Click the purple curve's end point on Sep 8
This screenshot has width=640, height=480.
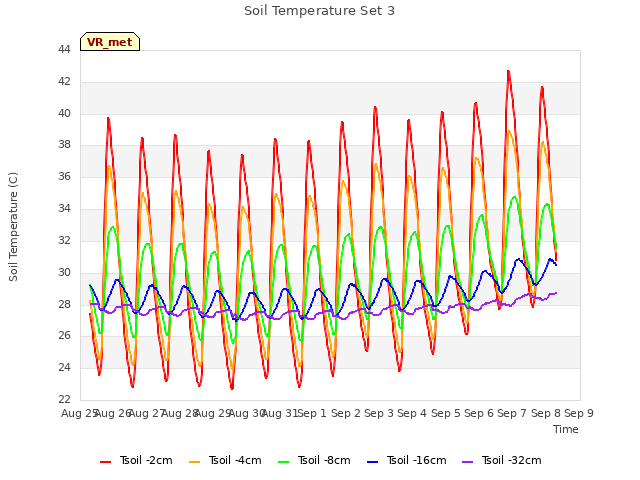tap(556, 293)
